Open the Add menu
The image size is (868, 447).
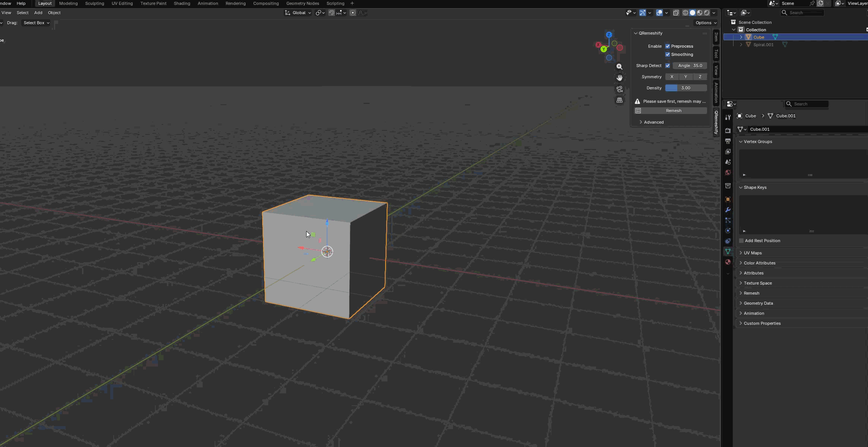tap(38, 13)
